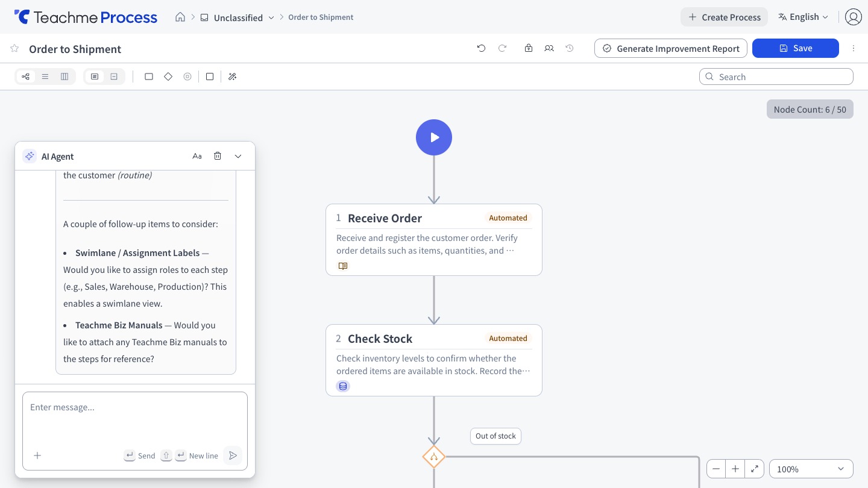868x488 pixels.
Task: Zoom out with the minus button
Action: (x=716, y=469)
